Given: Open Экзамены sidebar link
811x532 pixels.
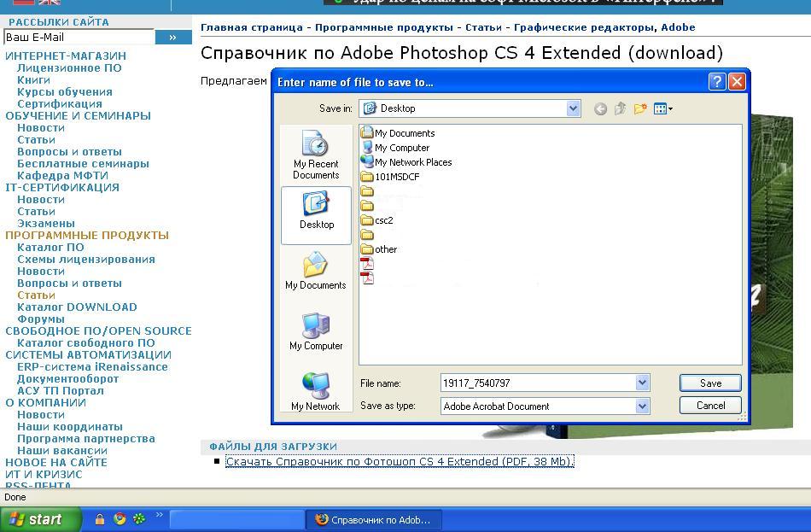Looking at the screenshot, I should [46, 223].
